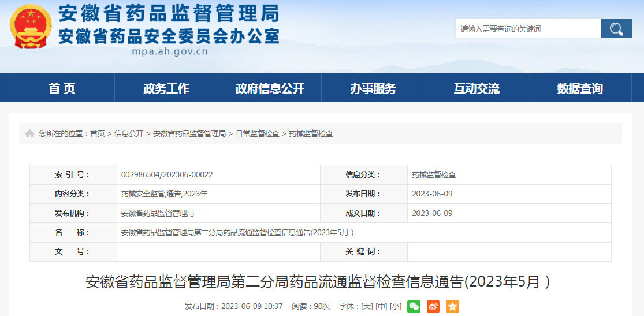This screenshot has height=316, width=644.
Task: Go to 信息公开 in the breadcrumb
Action: click(129, 133)
